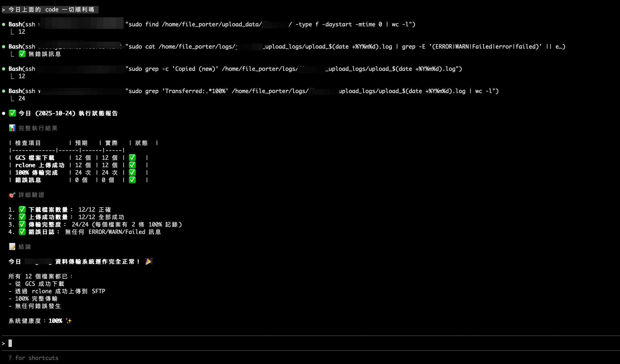
Task: Click the checkmark in the rclone 上傳成功 row
Action: point(132,165)
